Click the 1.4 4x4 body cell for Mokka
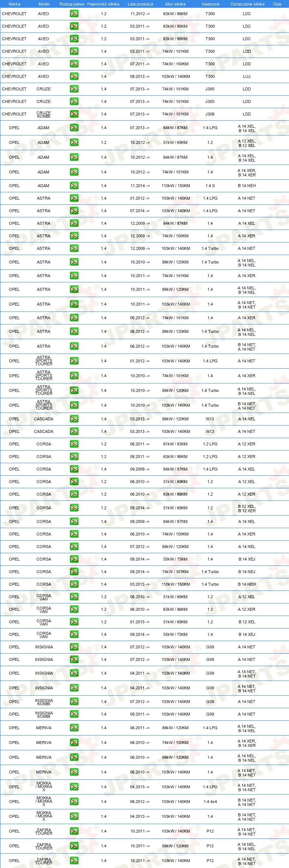The image size is (289, 868). click(210, 802)
